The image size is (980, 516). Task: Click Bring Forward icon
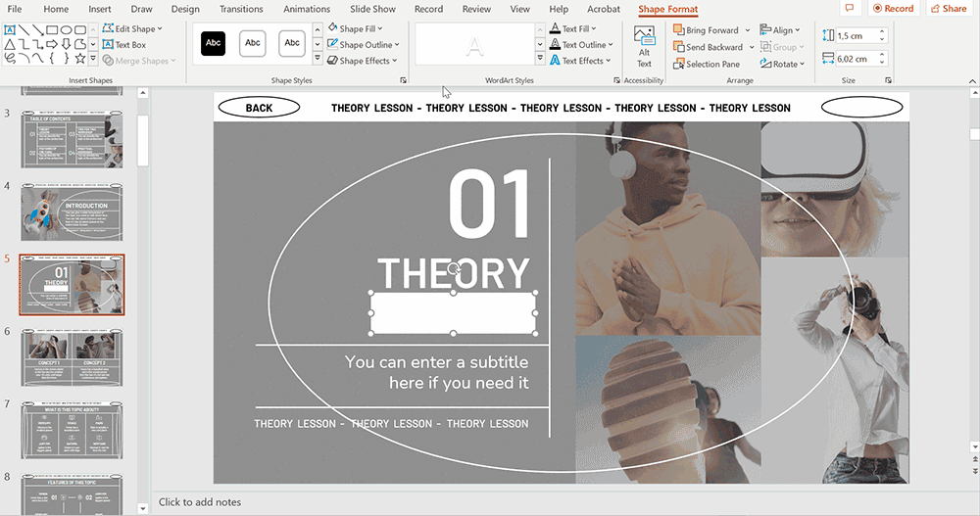click(x=679, y=30)
